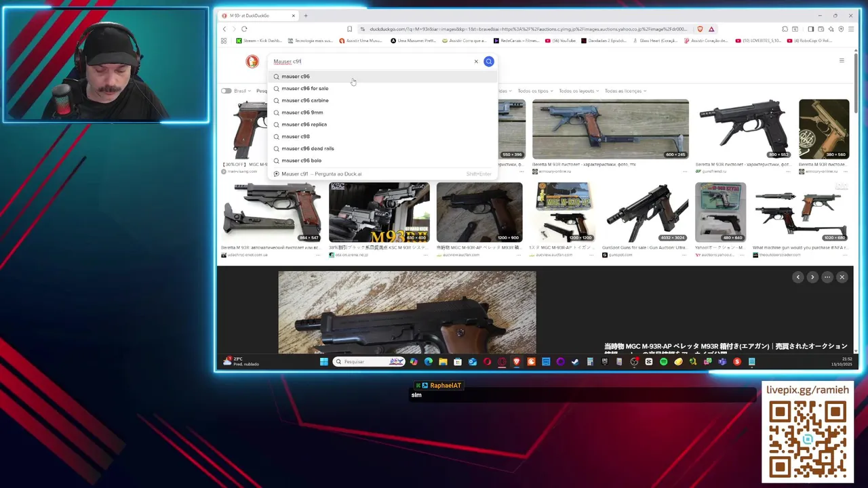
Task: Open Outlook from the taskbar
Action: pyautogui.click(x=473, y=362)
